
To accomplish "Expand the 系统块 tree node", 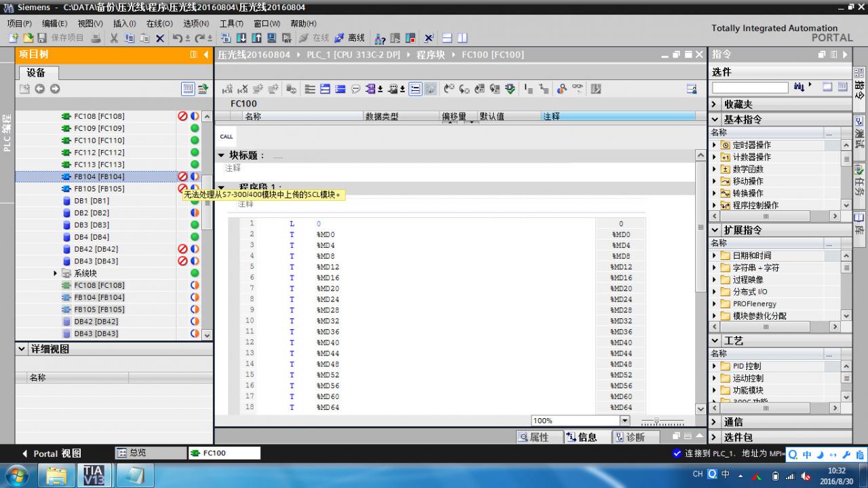I will tap(56, 274).
